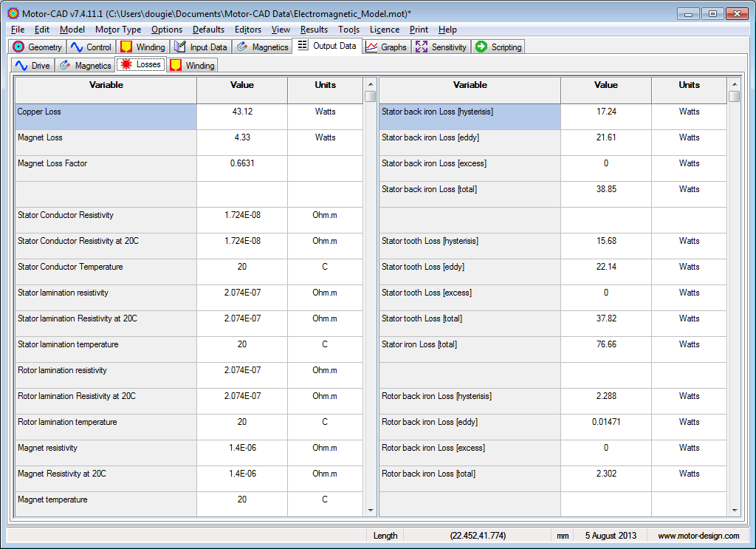Select the Winding tab icon in top row
The image size is (756, 549).
(x=127, y=47)
